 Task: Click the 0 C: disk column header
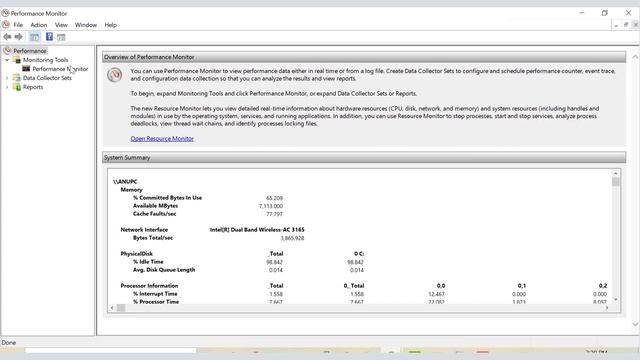coord(359,254)
